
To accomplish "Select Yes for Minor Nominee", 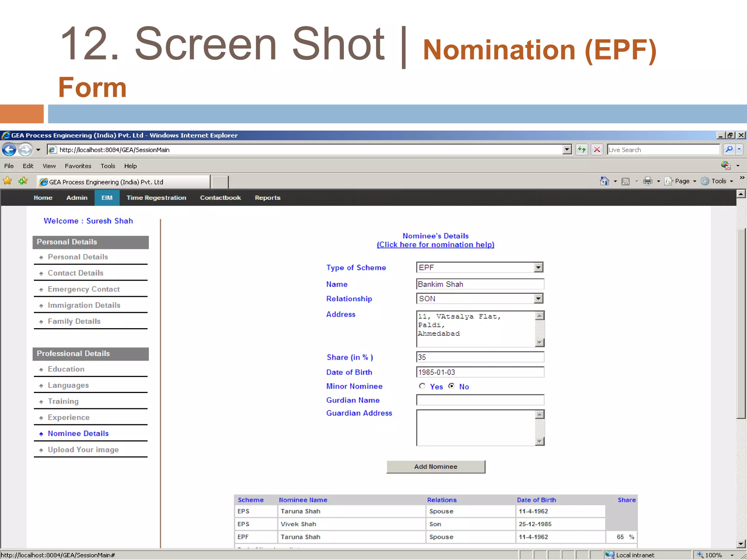I will coord(422,386).
